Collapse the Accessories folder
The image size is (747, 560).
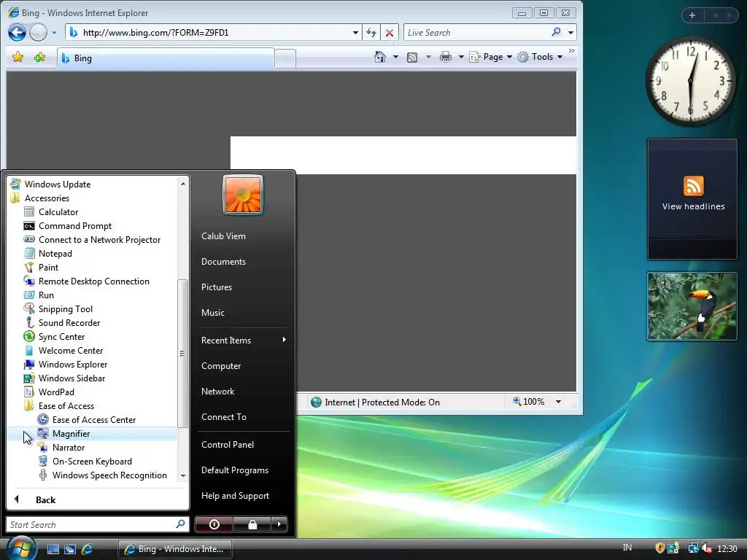point(47,198)
